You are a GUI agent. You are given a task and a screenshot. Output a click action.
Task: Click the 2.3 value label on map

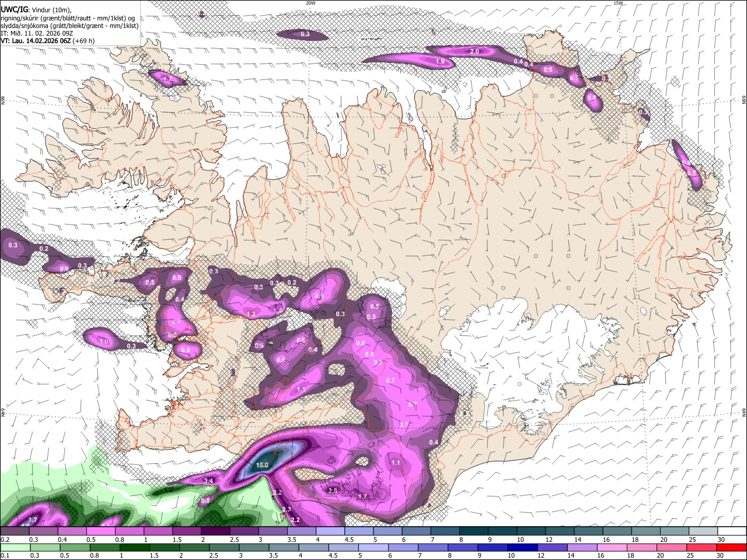[287, 510]
